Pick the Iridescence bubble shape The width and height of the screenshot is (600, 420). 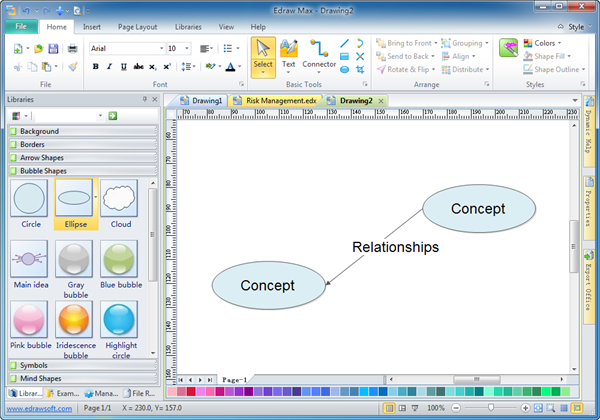click(x=76, y=327)
